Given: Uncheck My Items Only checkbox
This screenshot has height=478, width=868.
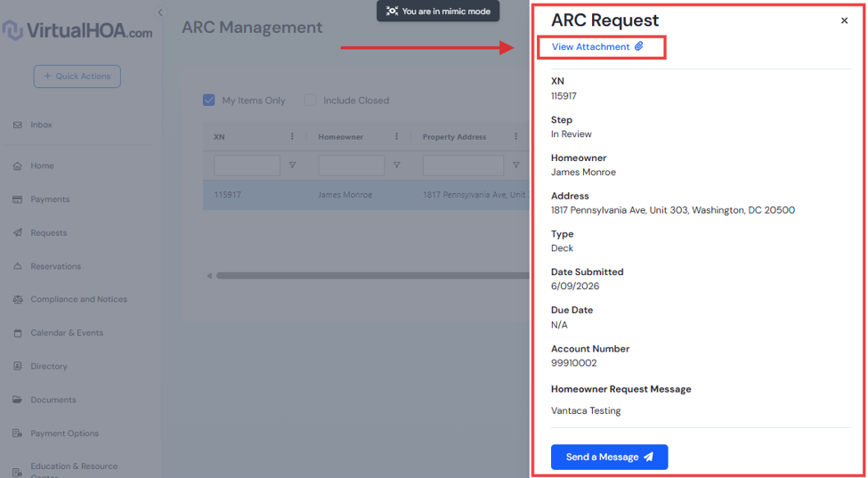Looking at the screenshot, I should 208,100.
